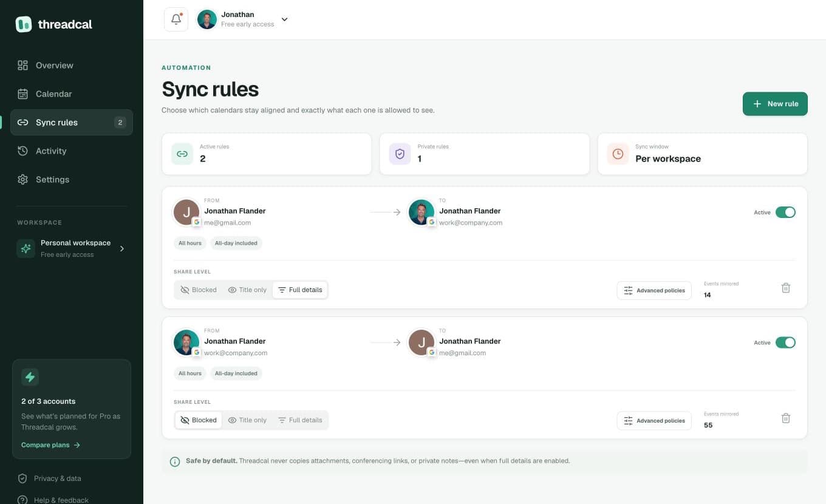The width and height of the screenshot is (826, 504).
Task: Click the 2 of 3 accounts text
Action: coord(49,401)
